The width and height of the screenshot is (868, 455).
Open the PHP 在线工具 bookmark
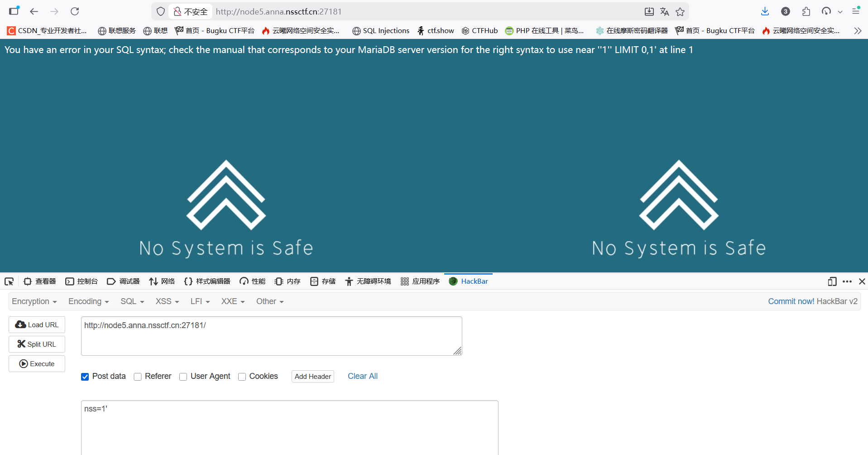click(x=545, y=31)
